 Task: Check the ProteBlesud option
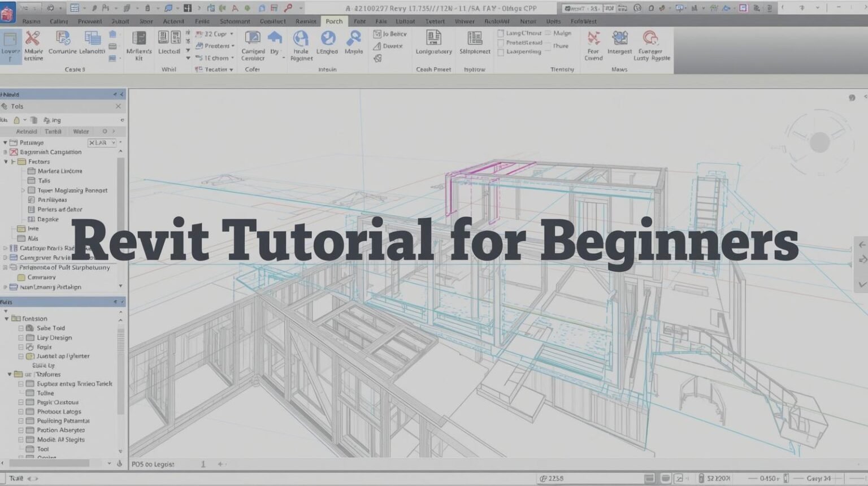(501, 42)
